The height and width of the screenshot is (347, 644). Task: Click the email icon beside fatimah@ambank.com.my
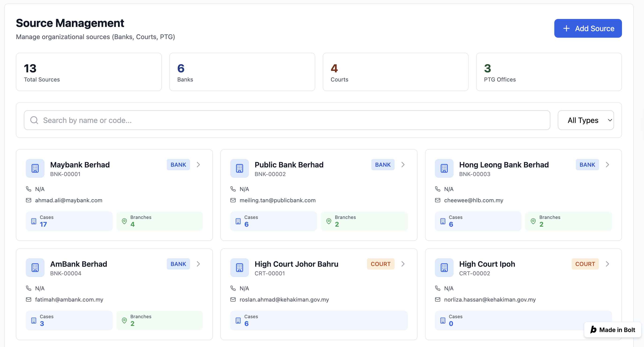click(29, 299)
